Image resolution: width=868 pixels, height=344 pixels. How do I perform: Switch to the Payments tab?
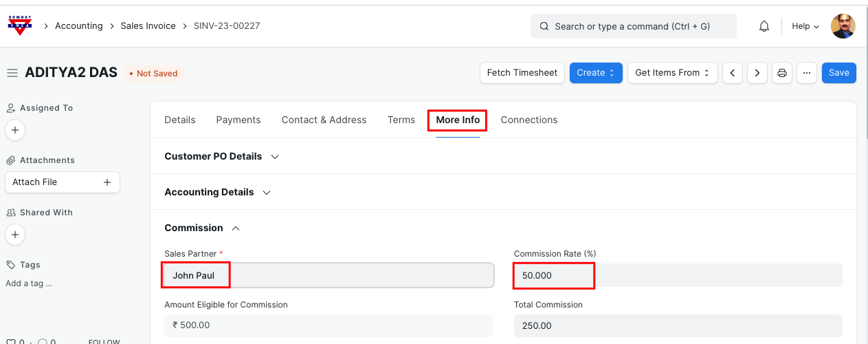238,120
